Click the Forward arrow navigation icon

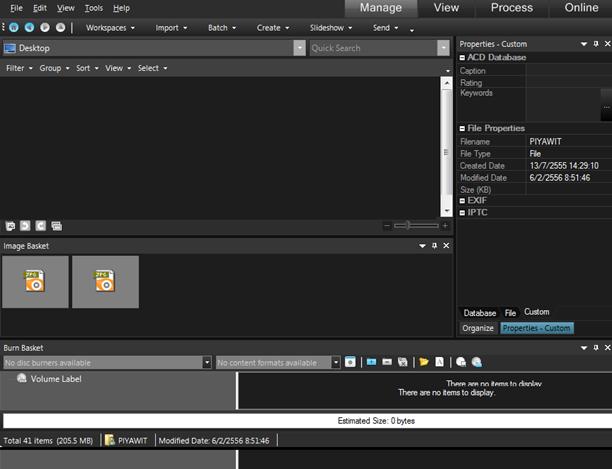45,27
